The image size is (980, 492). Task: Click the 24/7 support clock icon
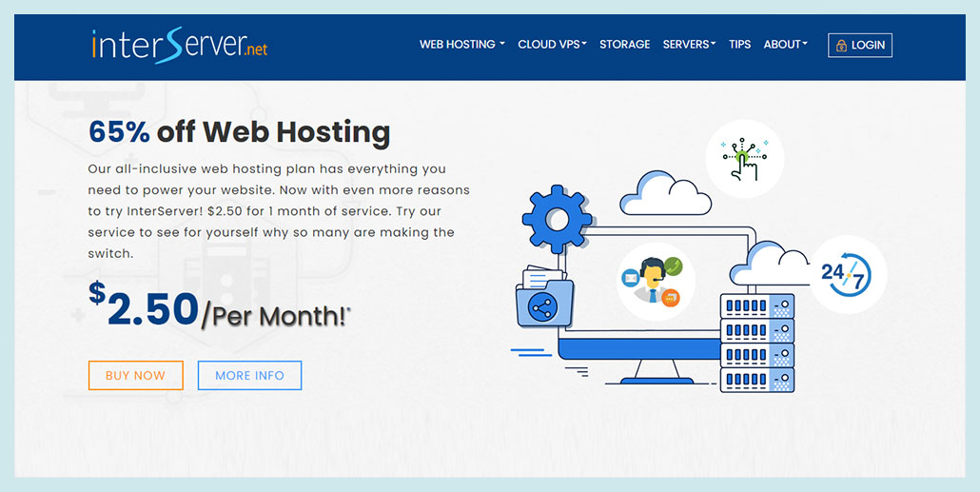pos(848,274)
